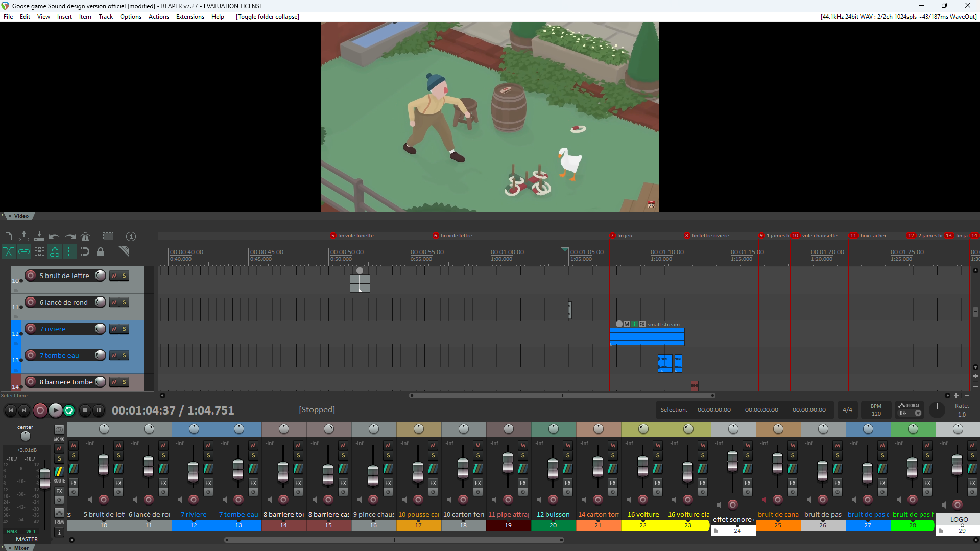Click the transport Play button

click(x=55, y=410)
